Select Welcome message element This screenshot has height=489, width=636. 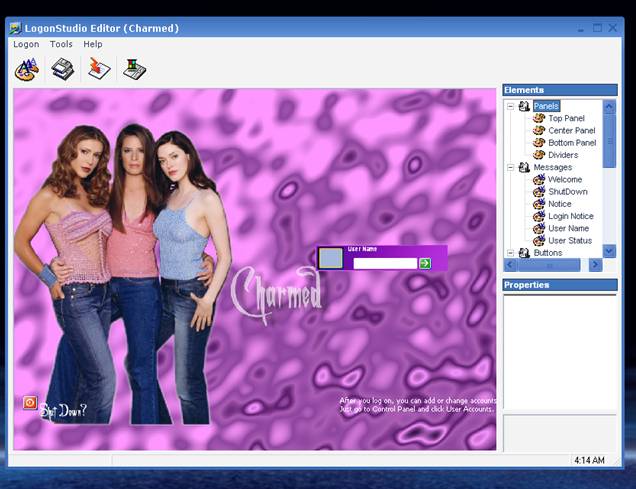pos(565,180)
